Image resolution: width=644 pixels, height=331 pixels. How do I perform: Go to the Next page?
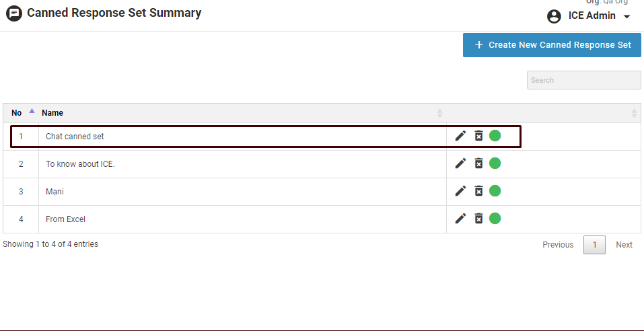[624, 245]
